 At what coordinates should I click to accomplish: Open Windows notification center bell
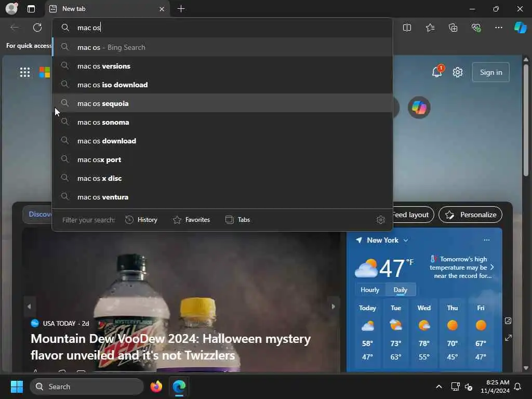[x=518, y=387]
